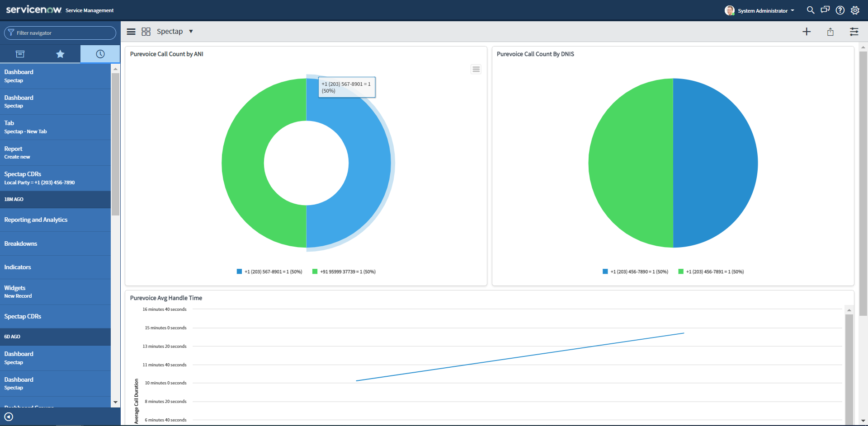This screenshot has width=868, height=426.
Task: Click navigator scrollbar up arrow
Action: (115, 69)
